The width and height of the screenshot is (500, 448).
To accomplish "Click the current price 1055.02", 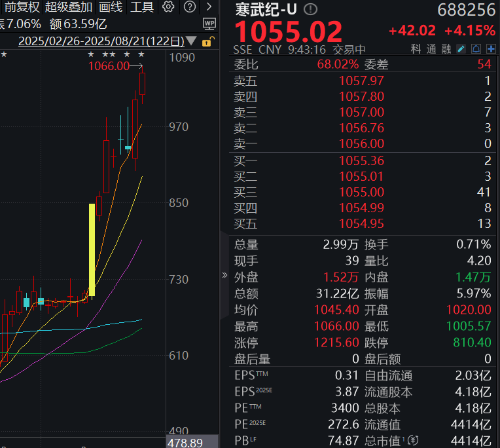I will (289, 31).
